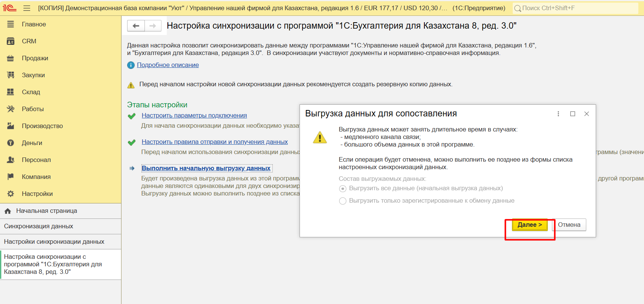The image size is (644, 304).
Task: Click the Закупки cart icon
Action: (x=11, y=75)
